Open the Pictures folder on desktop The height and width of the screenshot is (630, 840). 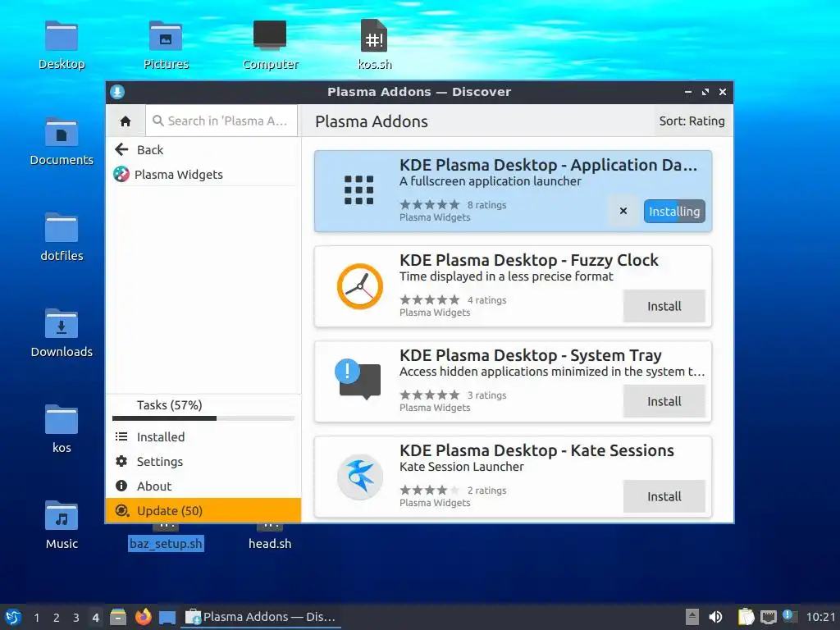pyautogui.click(x=166, y=36)
